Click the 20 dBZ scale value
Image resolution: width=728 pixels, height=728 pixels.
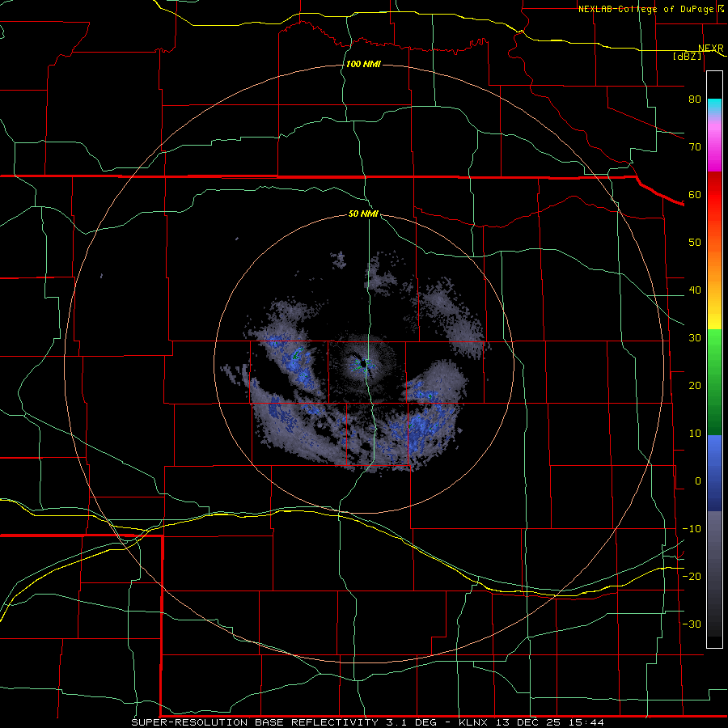click(x=695, y=386)
